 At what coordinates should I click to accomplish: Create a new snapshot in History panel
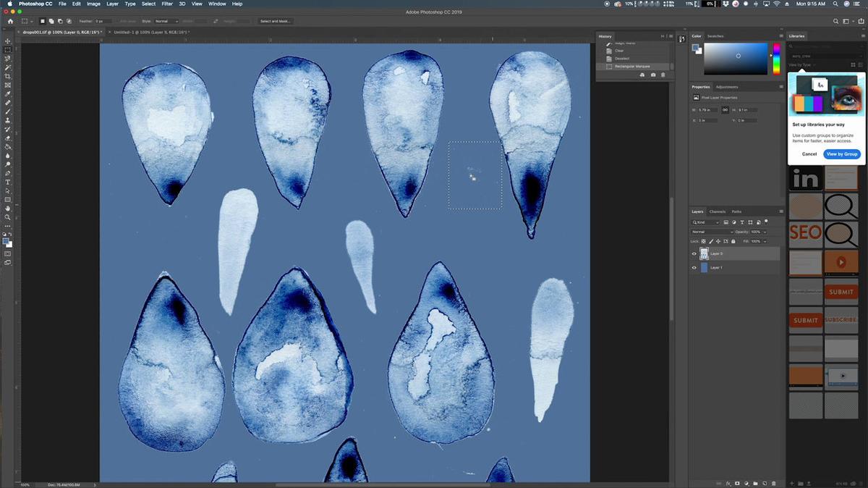652,75
